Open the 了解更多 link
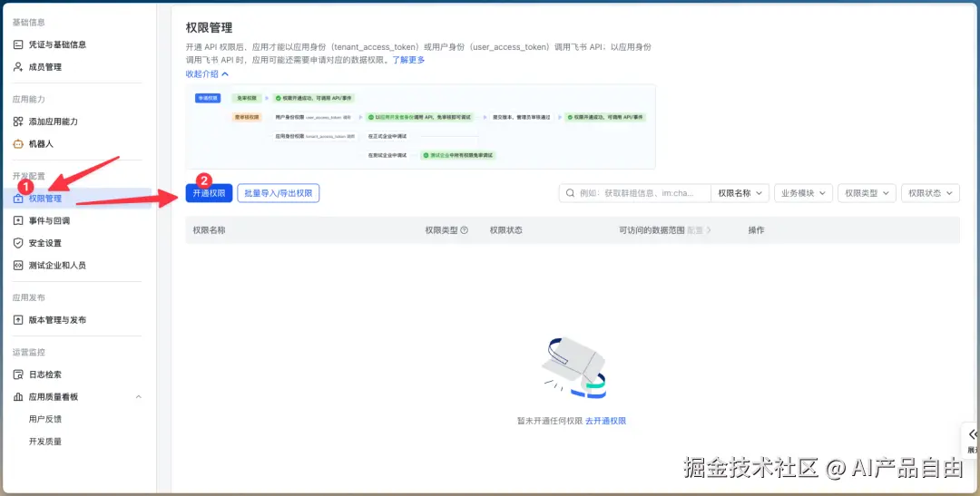Viewport: 980px width, 496px height. pos(408,60)
